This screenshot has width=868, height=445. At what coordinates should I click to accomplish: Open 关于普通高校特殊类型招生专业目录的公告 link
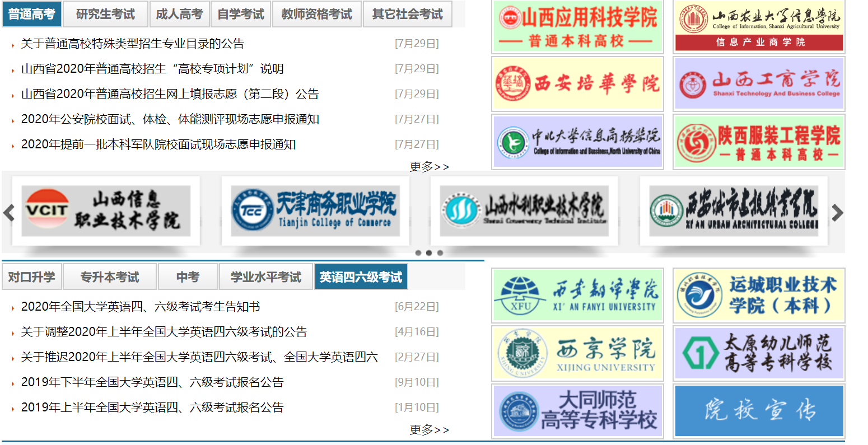click(133, 44)
